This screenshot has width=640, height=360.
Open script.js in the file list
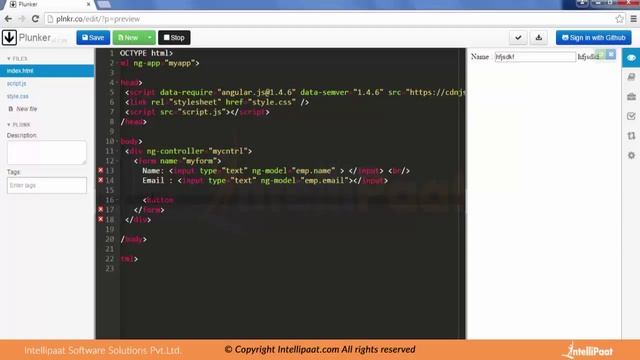point(16,83)
